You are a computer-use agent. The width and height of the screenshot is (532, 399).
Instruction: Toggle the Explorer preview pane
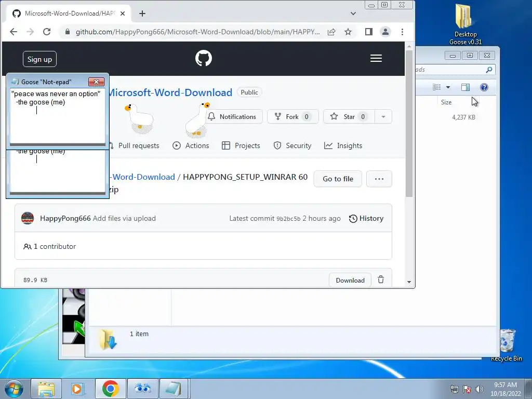pyautogui.click(x=465, y=87)
